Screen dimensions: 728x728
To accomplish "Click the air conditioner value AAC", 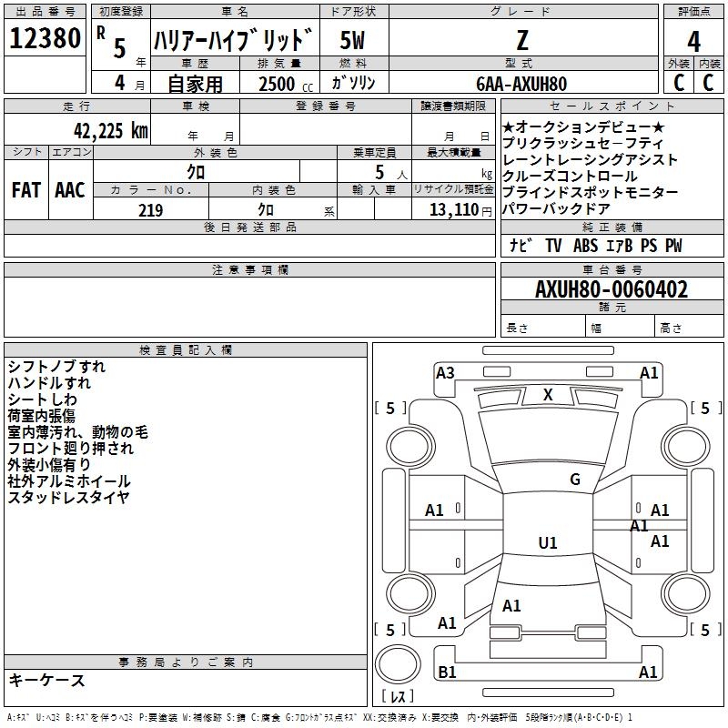I will (70, 190).
